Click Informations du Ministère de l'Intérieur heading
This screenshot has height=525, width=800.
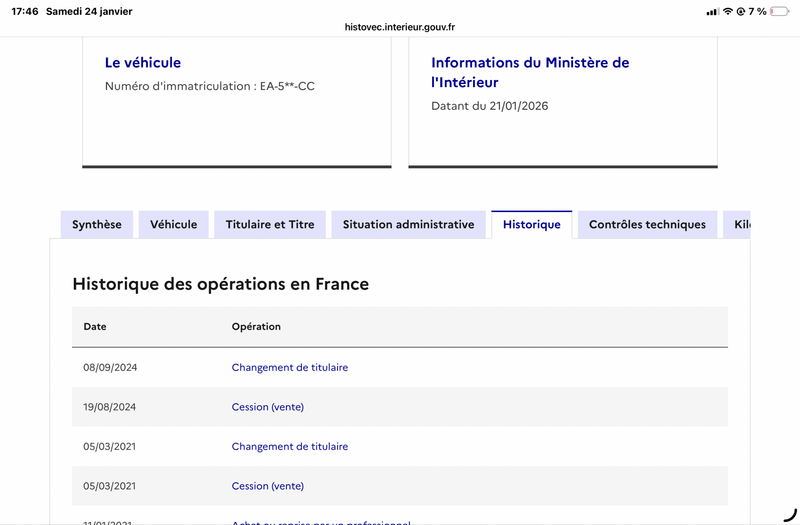[530, 72]
